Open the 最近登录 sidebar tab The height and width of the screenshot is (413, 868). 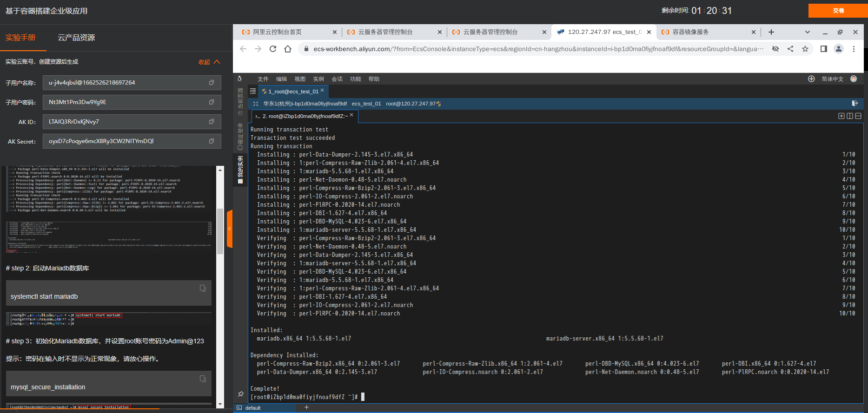240,136
